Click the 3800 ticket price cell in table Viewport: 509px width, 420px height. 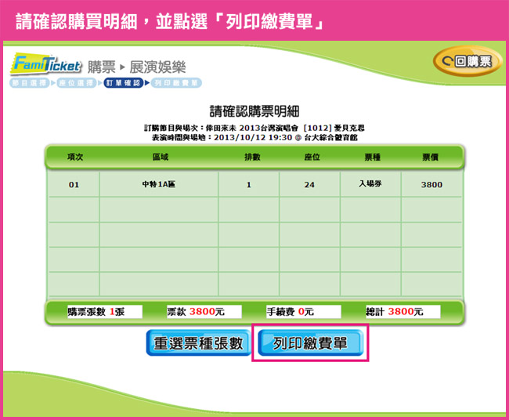coord(431,185)
